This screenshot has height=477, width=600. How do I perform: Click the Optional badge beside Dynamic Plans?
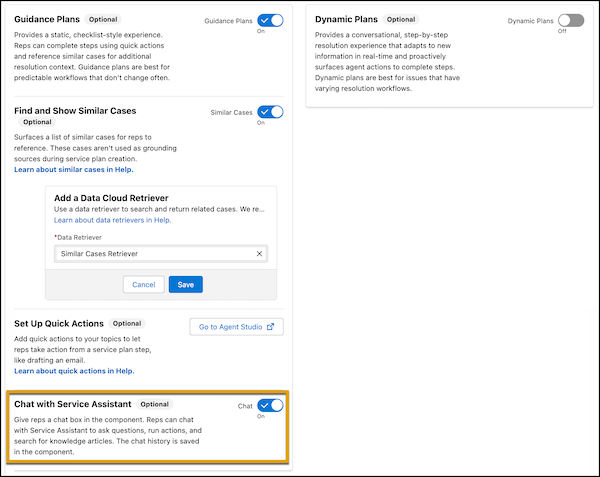(x=401, y=19)
